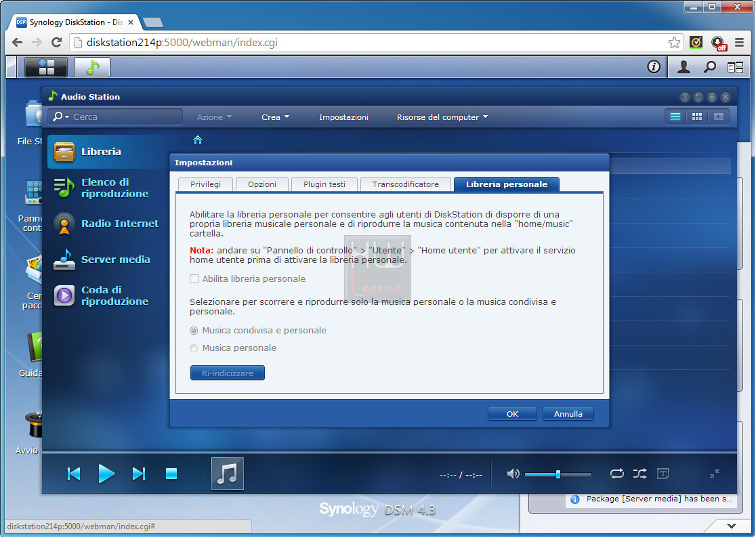756x538 pixels.
Task: Open Audio Station help icon
Action: coord(685,97)
